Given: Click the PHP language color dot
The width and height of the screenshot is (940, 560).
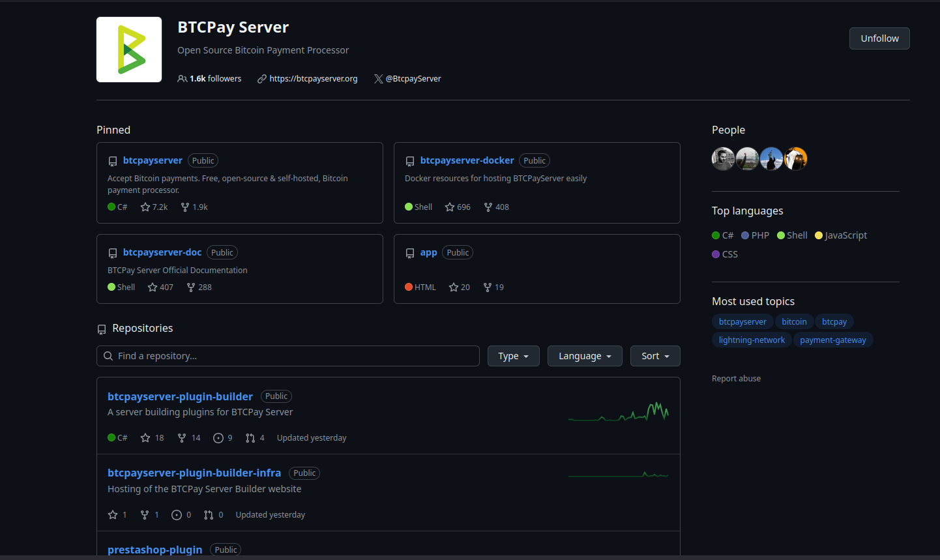Looking at the screenshot, I should click(745, 236).
